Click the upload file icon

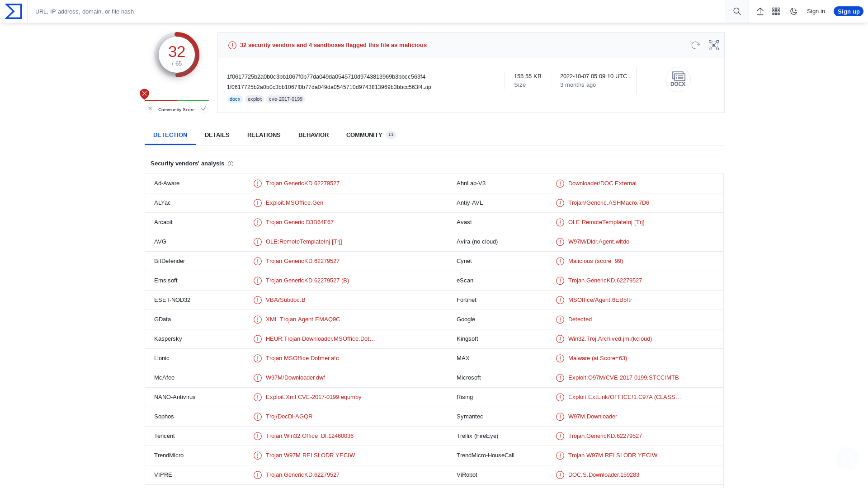coord(760,11)
